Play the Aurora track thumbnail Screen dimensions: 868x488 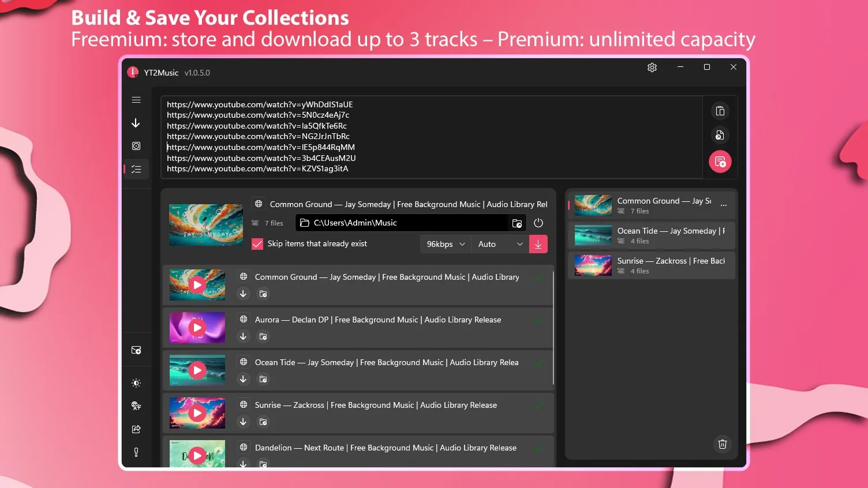[197, 328]
